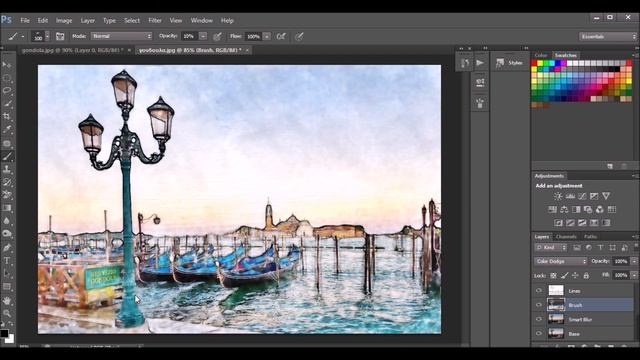Select the Hand tool
Viewport: 640px width, 360px height.
pos(7,301)
